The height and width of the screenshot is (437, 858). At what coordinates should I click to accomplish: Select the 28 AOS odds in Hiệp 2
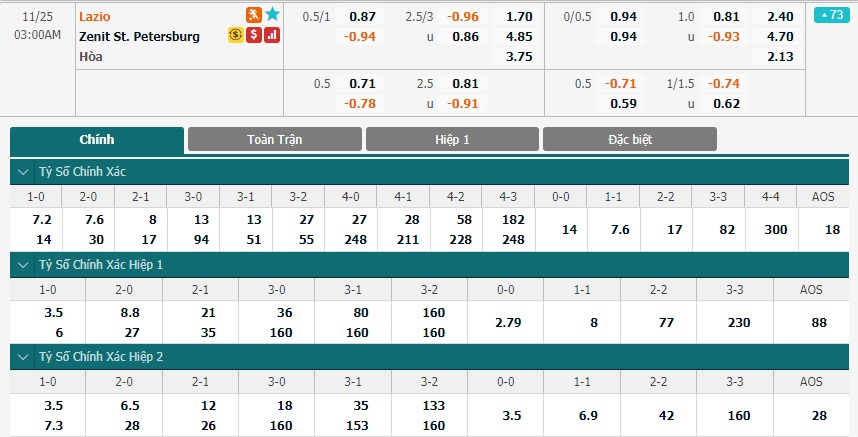[x=819, y=416]
